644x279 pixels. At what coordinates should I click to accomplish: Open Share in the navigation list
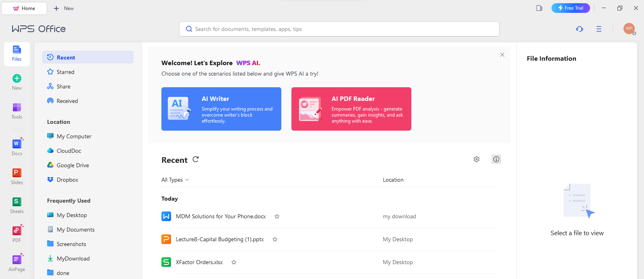(x=88, y=86)
